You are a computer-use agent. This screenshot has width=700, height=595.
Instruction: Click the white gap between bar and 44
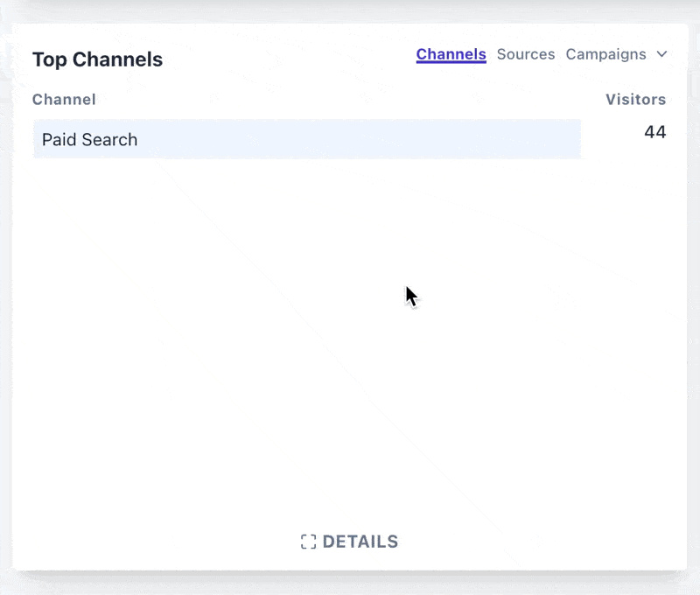[x=608, y=139]
